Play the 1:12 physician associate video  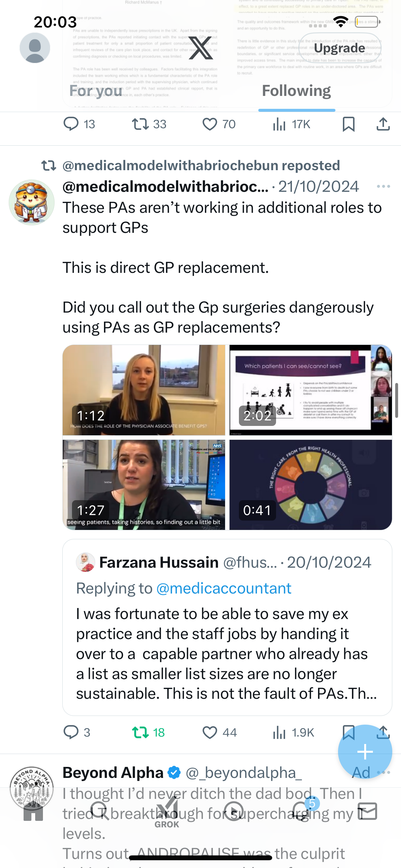coord(144,390)
